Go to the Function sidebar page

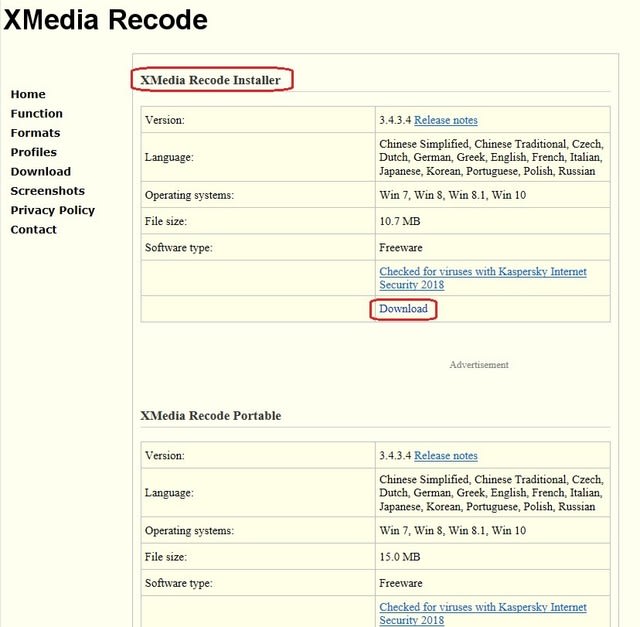(36, 113)
